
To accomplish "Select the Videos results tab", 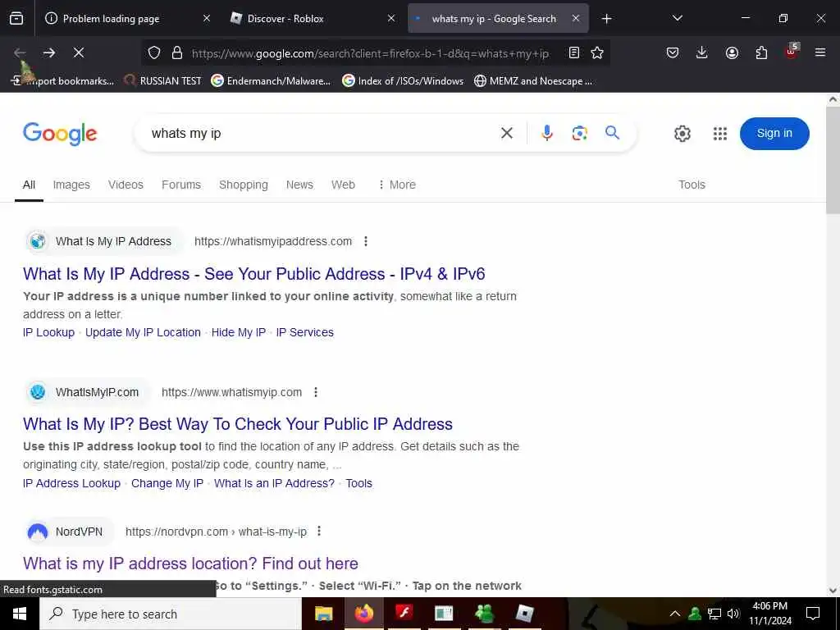I will 126,185.
